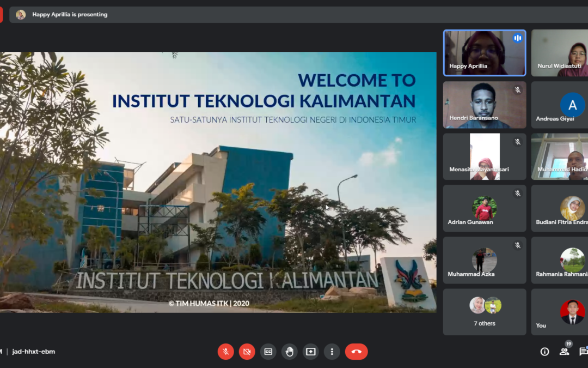
Task: Open in-call chat messages icon
Action: tap(583, 352)
